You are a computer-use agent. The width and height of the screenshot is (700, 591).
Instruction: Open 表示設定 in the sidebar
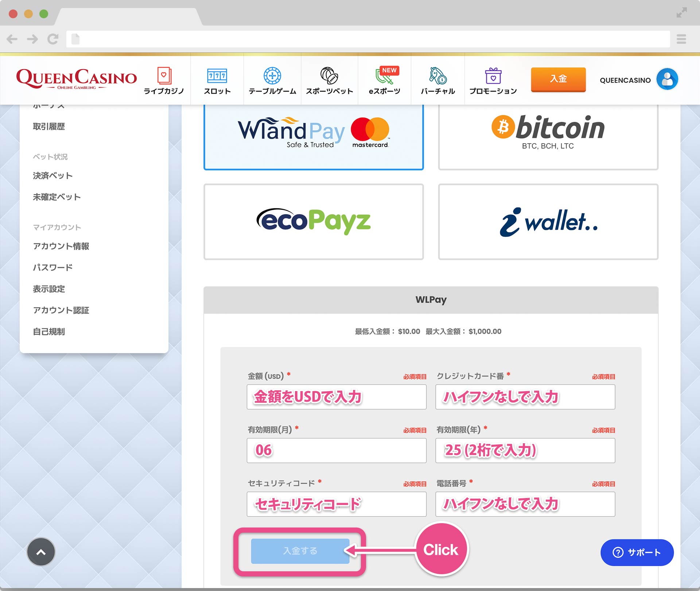pyautogui.click(x=49, y=289)
